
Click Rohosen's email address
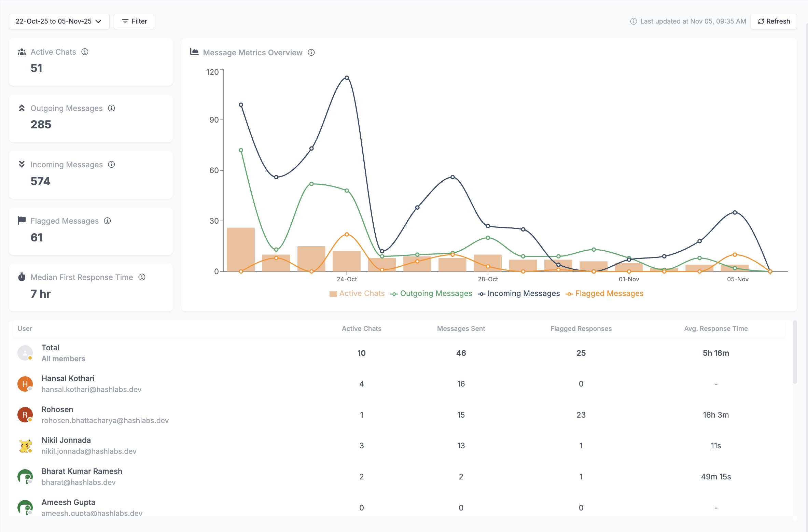tap(105, 421)
